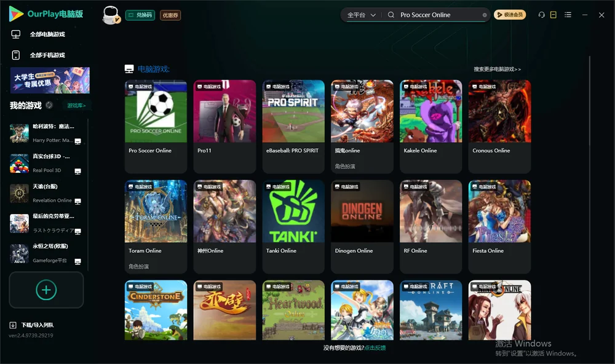
Task: Click the PC icon on Harry Potter row
Action: (77, 141)
